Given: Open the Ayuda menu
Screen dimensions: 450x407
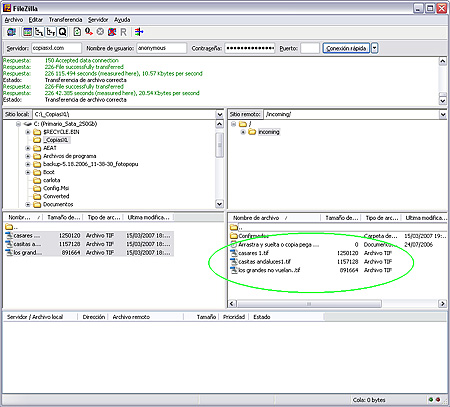Looking at the screenshot, I should (122, 20).
